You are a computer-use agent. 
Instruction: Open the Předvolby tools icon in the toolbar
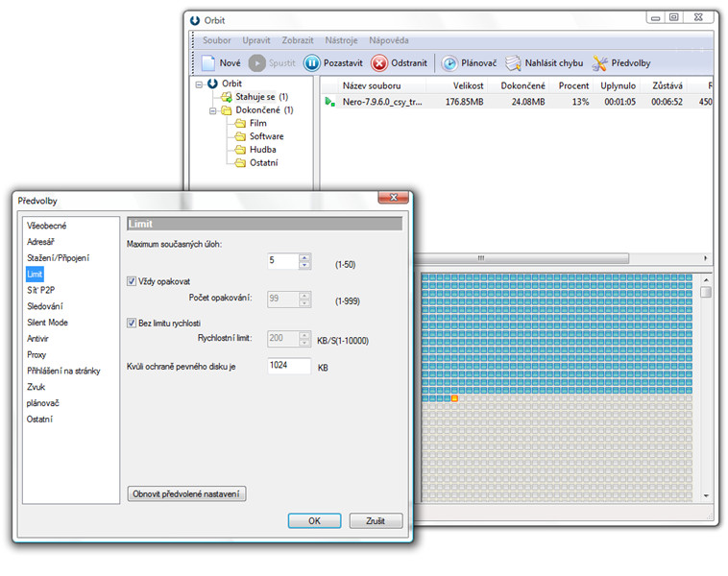coord(600,63)
